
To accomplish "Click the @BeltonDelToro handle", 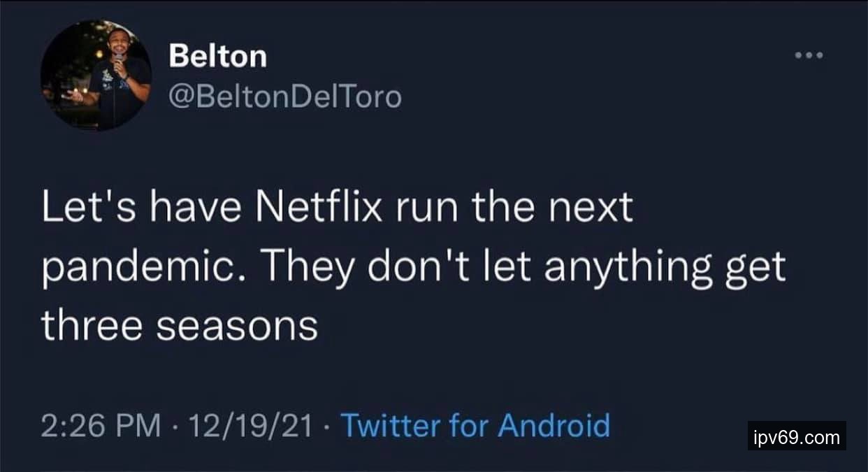I will 285,96.
